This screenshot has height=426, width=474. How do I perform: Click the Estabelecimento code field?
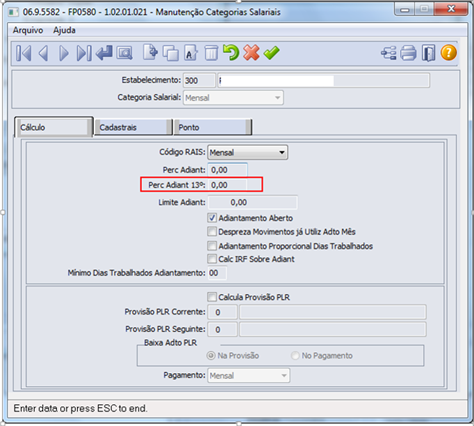pos(199,81)
